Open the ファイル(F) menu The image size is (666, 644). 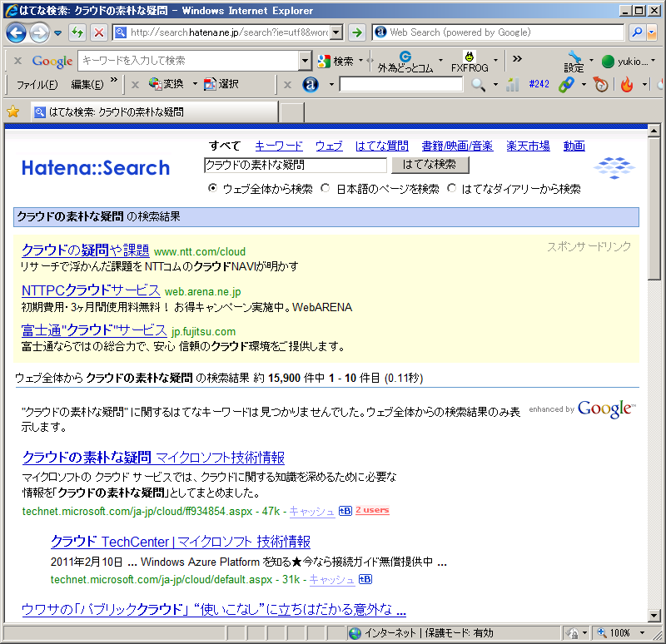pyautogui.click(x=37, y=84)
